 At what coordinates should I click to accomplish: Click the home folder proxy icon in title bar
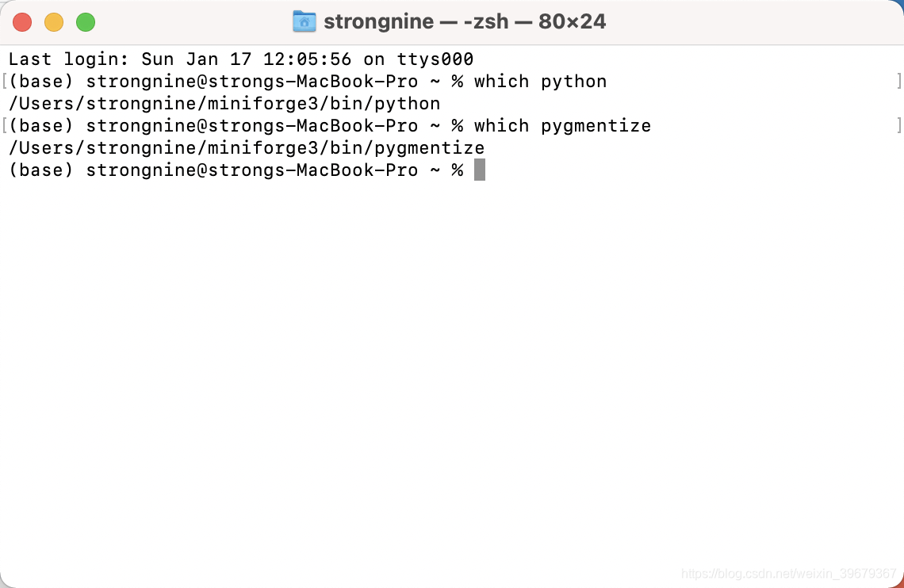click(x=304, y=21)
